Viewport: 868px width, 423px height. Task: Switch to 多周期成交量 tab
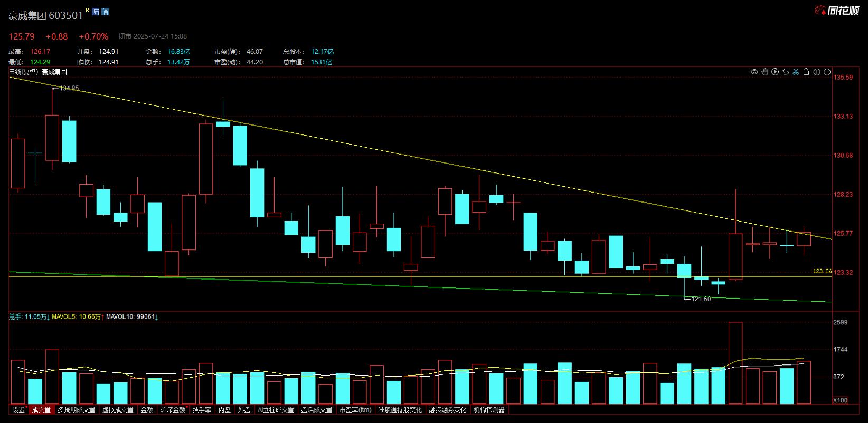click(77, 410)
